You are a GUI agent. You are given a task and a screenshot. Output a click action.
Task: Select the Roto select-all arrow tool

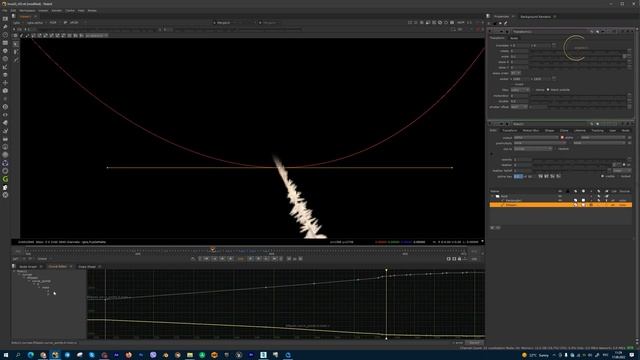click(x=16, y=44)
